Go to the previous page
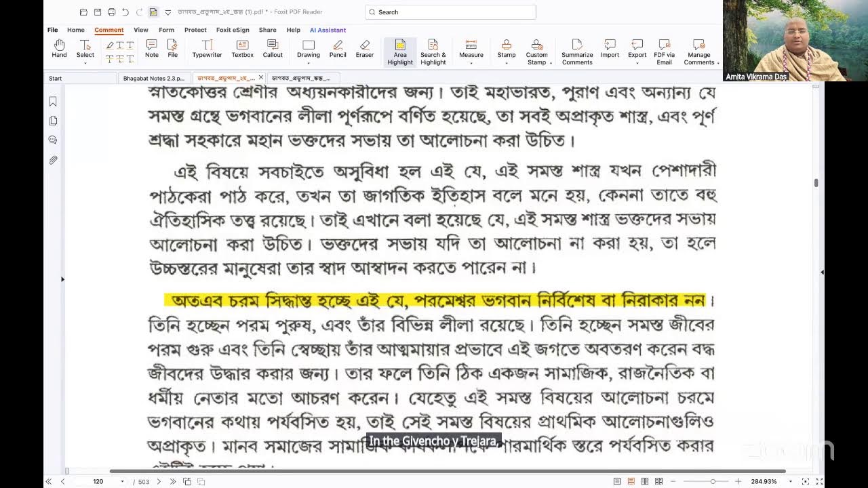Screen dimensions: 868x488 [62, 481]
